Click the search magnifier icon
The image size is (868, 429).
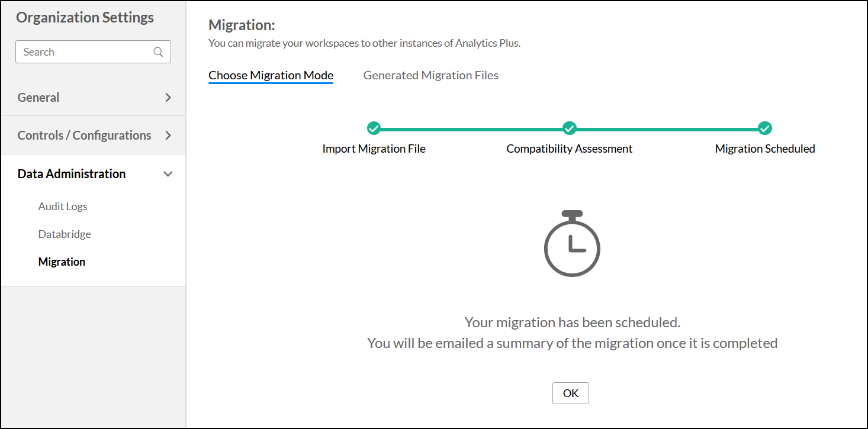157,51
